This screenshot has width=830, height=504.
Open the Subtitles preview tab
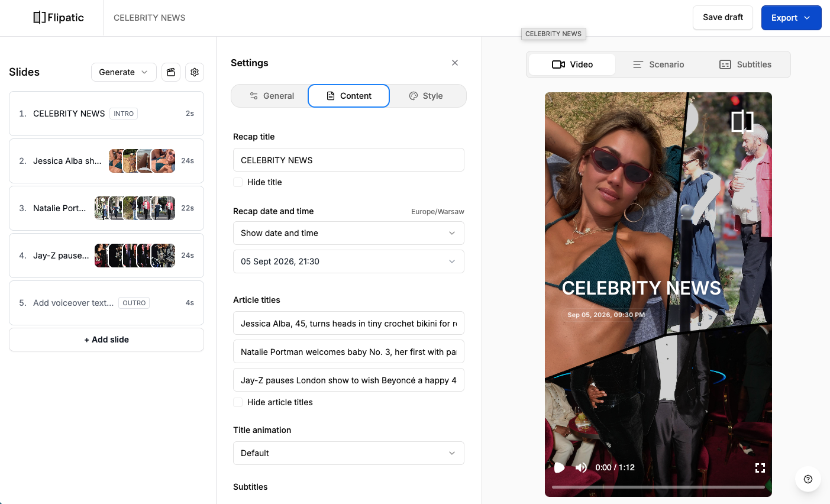click(745, 64)
